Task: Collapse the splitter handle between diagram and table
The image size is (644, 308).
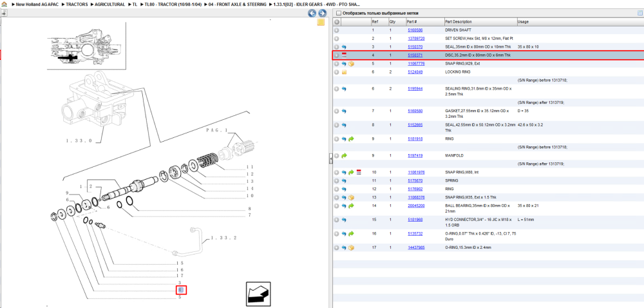Action: click(330, 159)
